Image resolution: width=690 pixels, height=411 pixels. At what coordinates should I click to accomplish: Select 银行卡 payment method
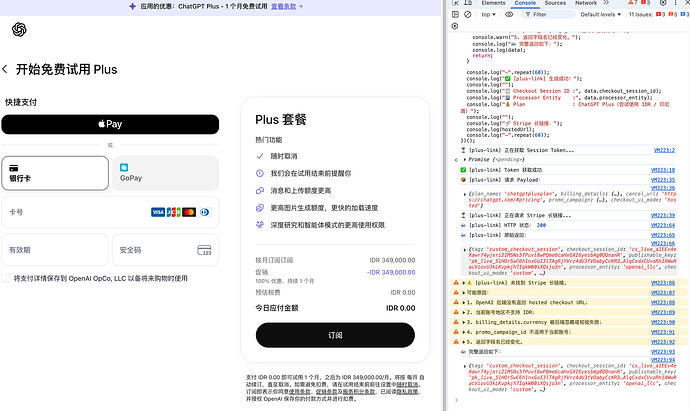tap(55, 173)
